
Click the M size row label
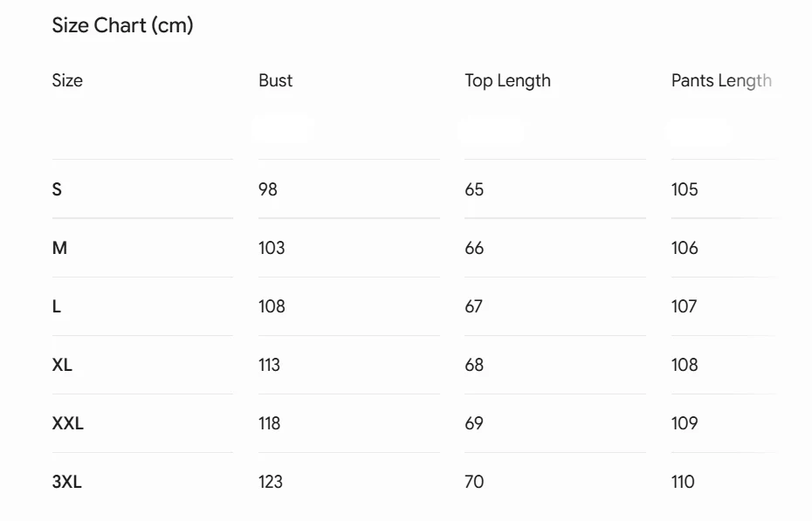click(59, 248)
